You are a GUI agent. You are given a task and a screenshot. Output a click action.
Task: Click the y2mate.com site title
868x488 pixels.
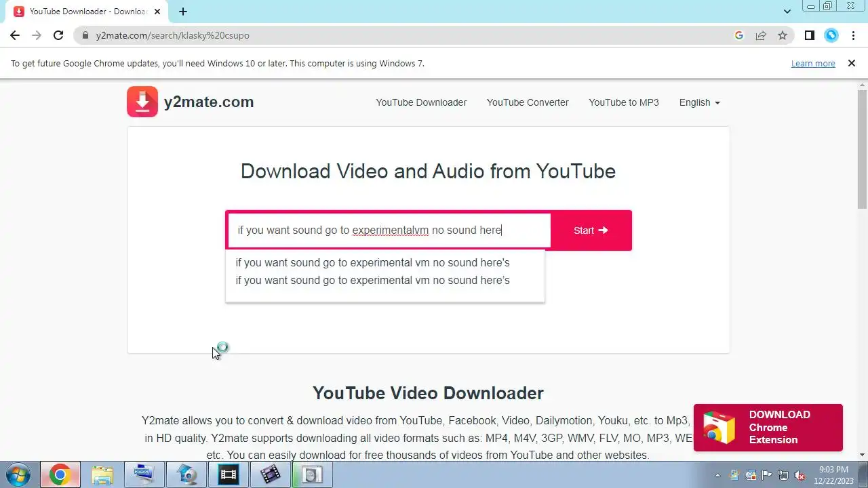coord(209,102)
